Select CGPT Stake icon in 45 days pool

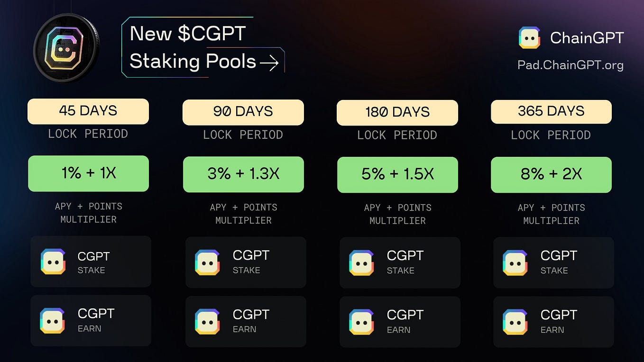(53, 262)
